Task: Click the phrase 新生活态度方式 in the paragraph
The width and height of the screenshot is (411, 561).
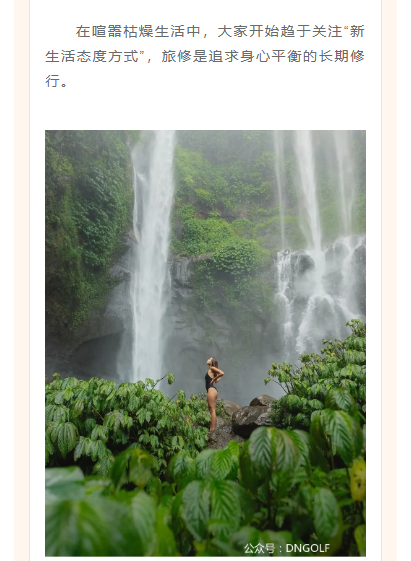Action: click(x=205, y=44)
